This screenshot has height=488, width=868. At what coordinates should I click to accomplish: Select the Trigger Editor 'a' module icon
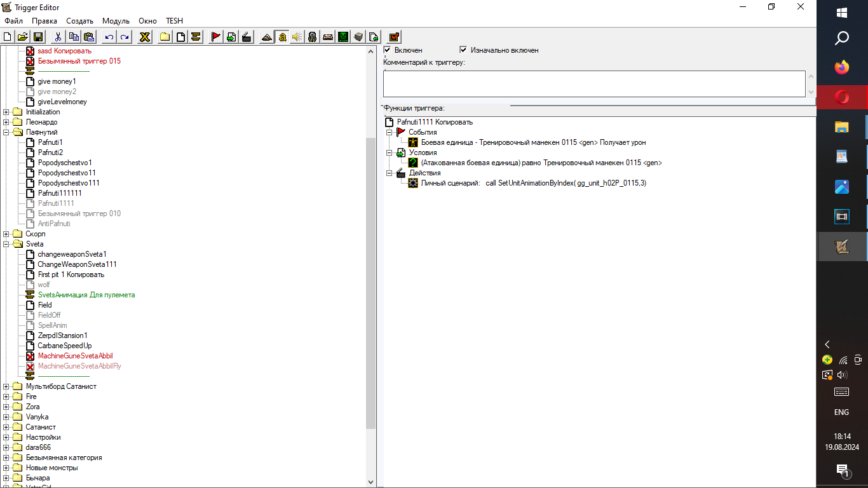(282, 37)
